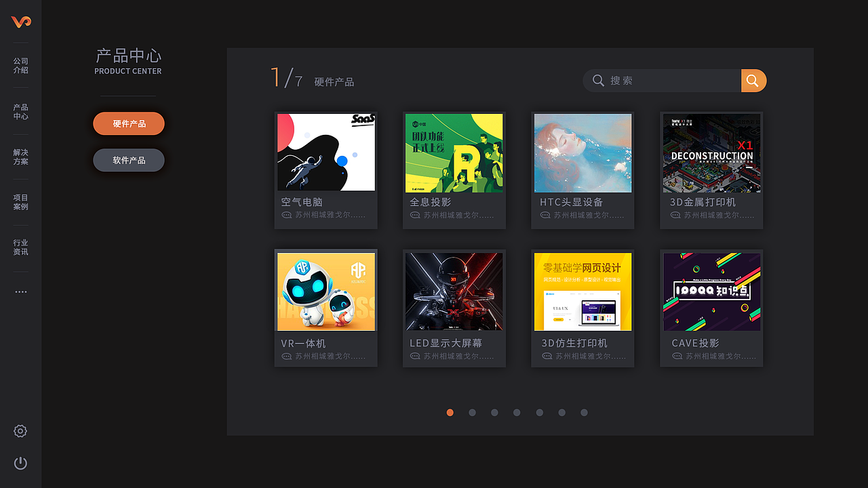
Task: Open the settings gear icon
Action: pyautogui.click(x=20, y=431)
